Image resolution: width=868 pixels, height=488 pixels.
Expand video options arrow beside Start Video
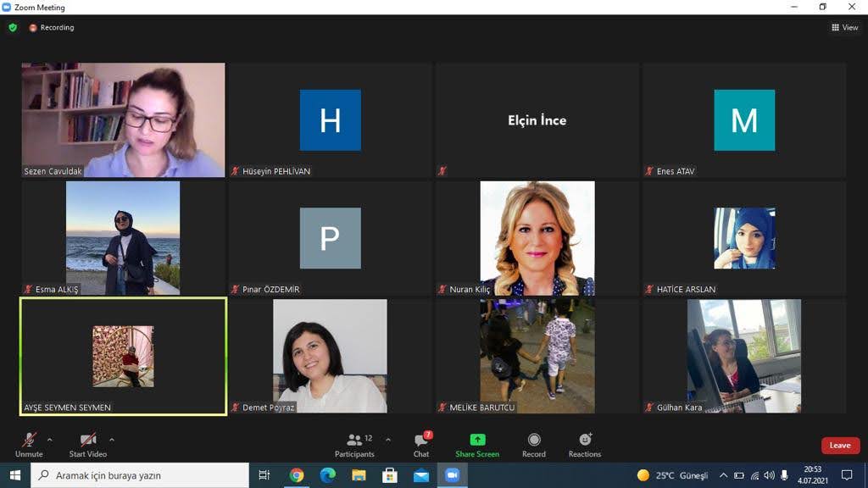[x=112, y=440]
